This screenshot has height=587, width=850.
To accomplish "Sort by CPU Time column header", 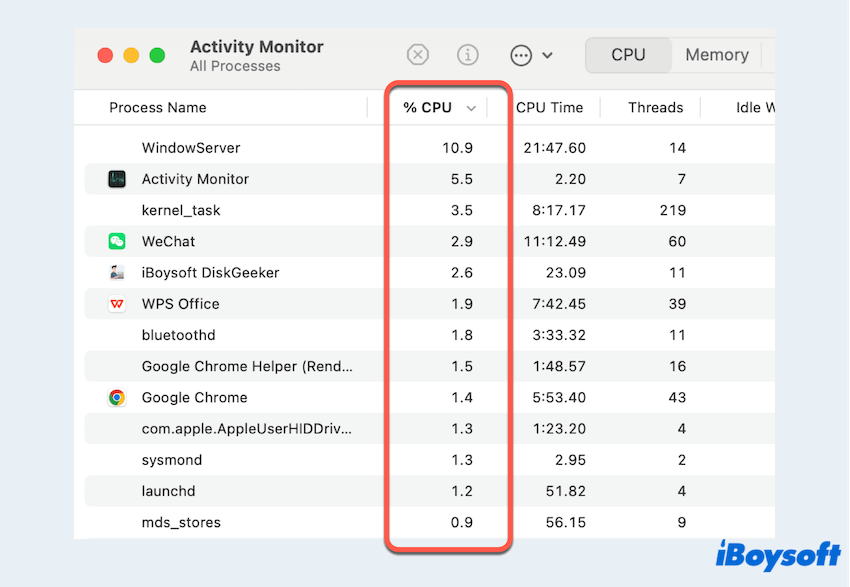I will point(549,108).
